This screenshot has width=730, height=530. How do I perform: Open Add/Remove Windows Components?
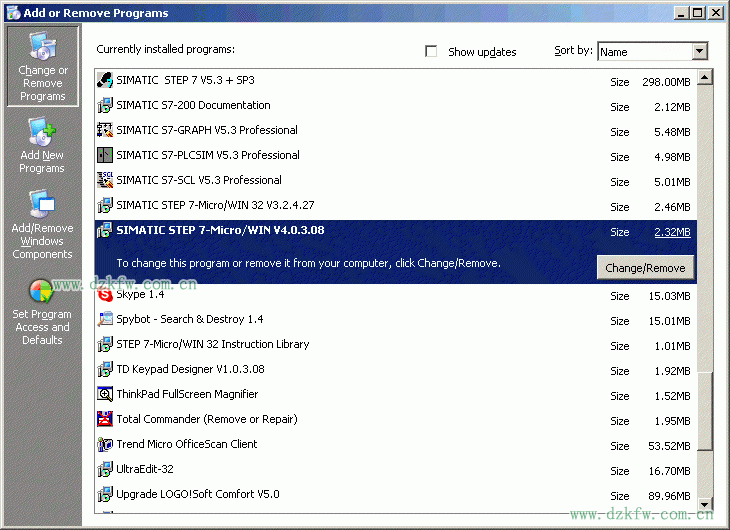pyautogui.click(x=42, y=226)
